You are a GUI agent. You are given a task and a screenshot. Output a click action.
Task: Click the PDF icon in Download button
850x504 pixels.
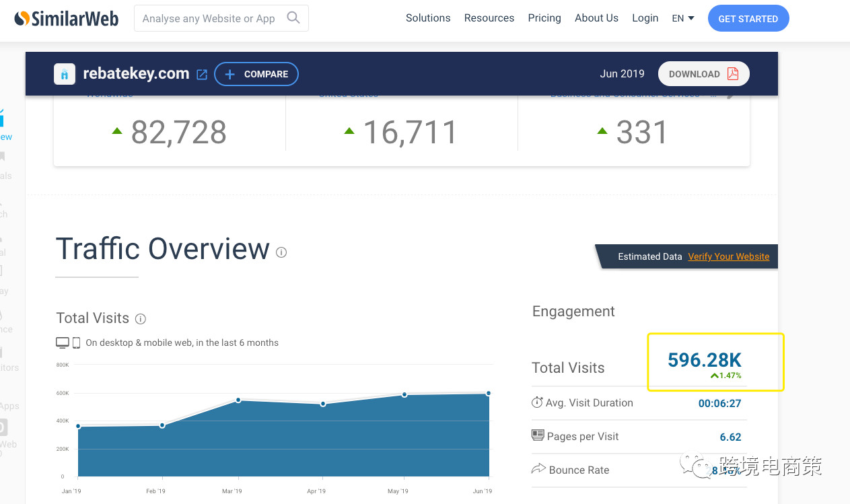[733, 74]
